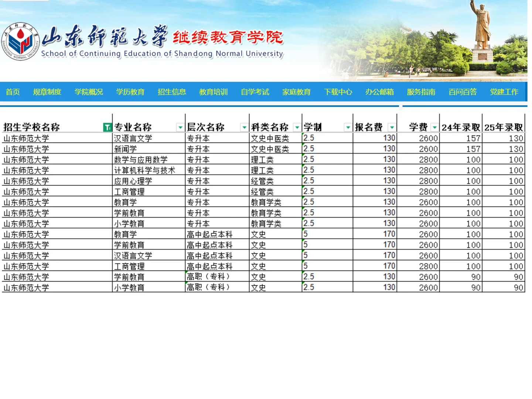The height and width of the screenshot is (399, 532).
Task: Open the 下载中心 menu item
Action: (338, 92)
